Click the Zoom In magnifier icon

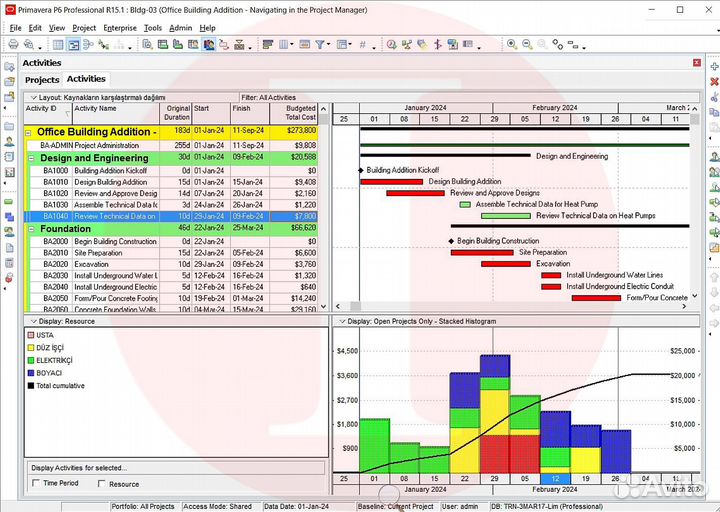pos(512,45)
